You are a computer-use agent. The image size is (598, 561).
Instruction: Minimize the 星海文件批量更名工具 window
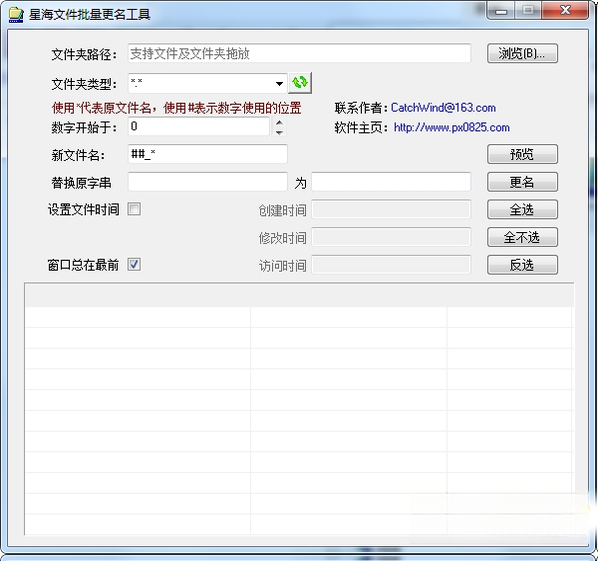coord(501,11)
